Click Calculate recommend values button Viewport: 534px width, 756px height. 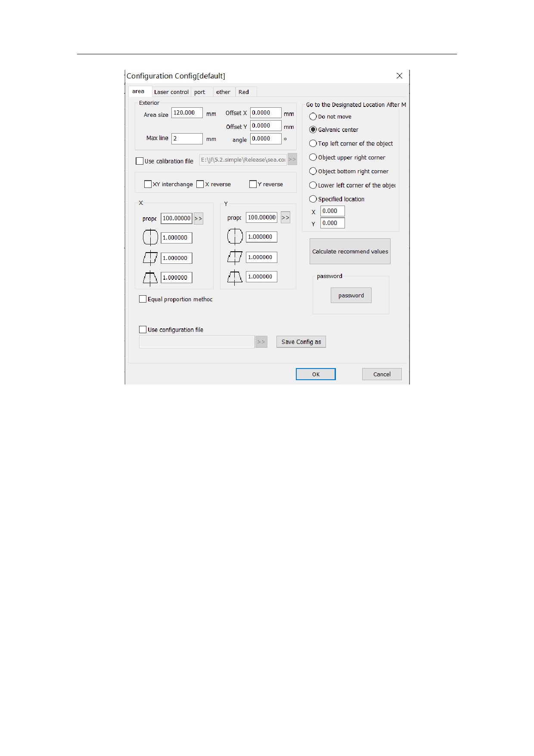(x=350, y=251)
